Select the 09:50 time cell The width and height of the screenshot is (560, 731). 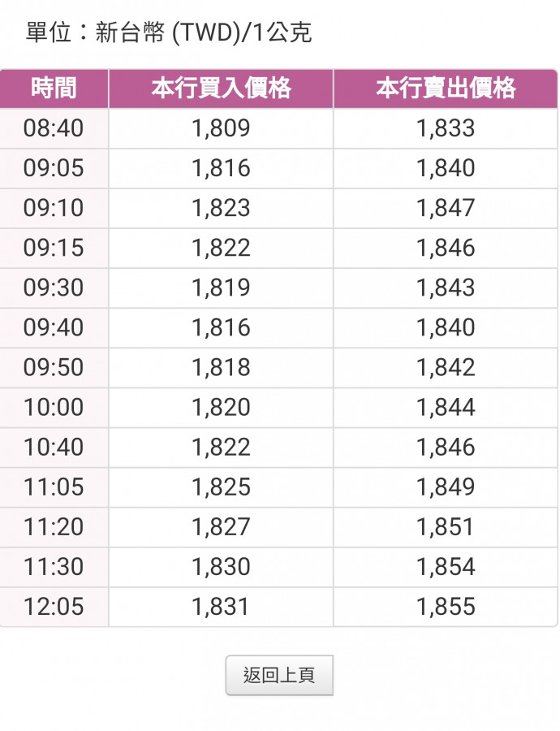pyautogui.click(x=54, y=367)
